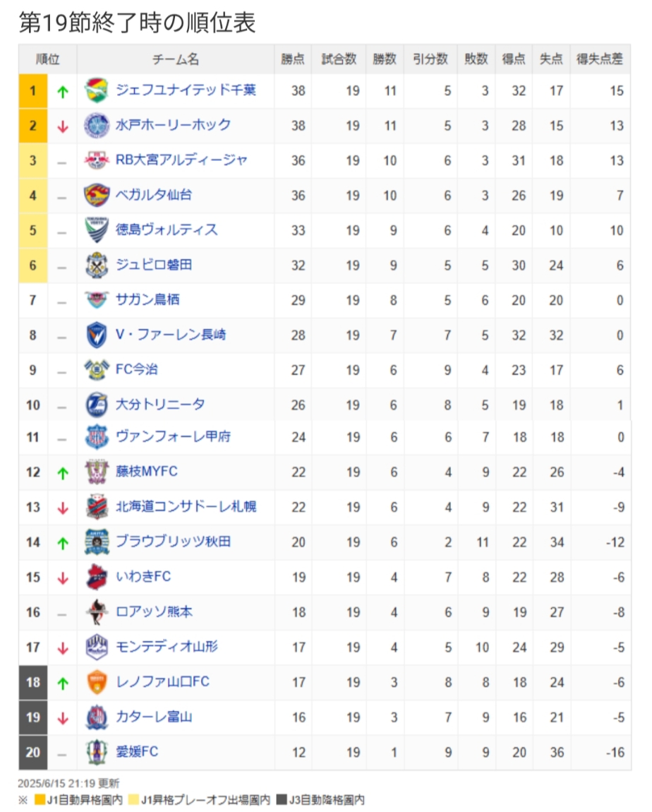This screenshot has width=652, height=812.
Task: Open レノファ山口FC team link
Action: point(162,681)
